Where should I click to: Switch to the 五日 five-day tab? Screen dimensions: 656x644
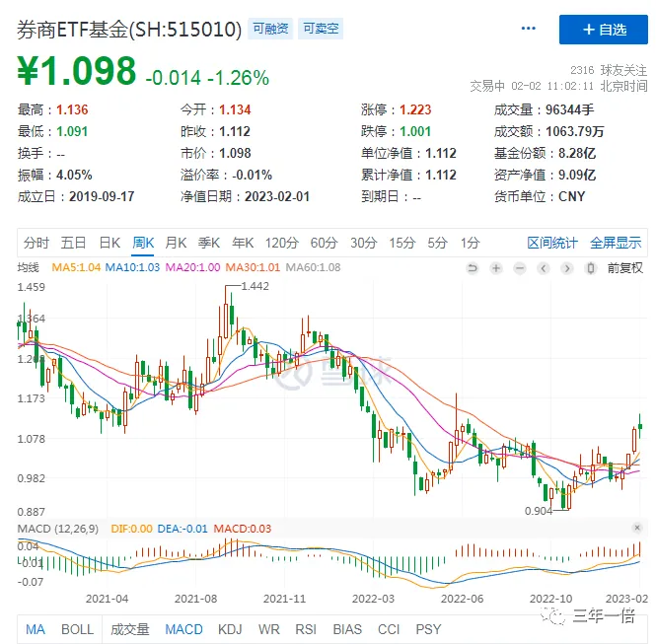tap(73, 243)
